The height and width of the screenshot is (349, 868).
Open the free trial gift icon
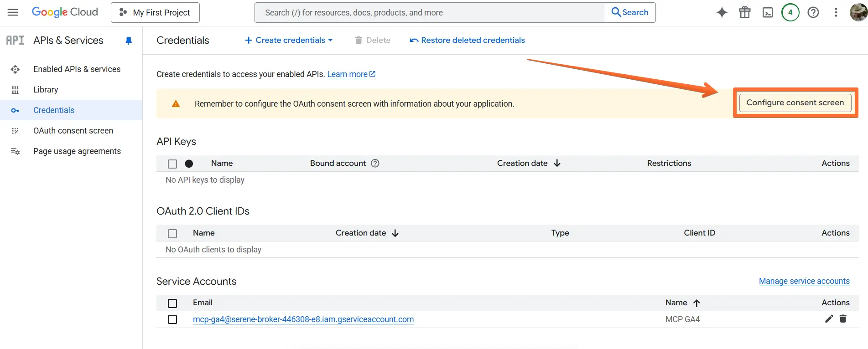[x=744, y=12]
